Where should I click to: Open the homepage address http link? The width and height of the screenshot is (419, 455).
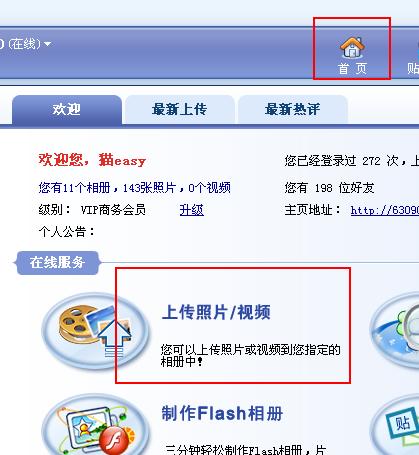coord(385,210)
